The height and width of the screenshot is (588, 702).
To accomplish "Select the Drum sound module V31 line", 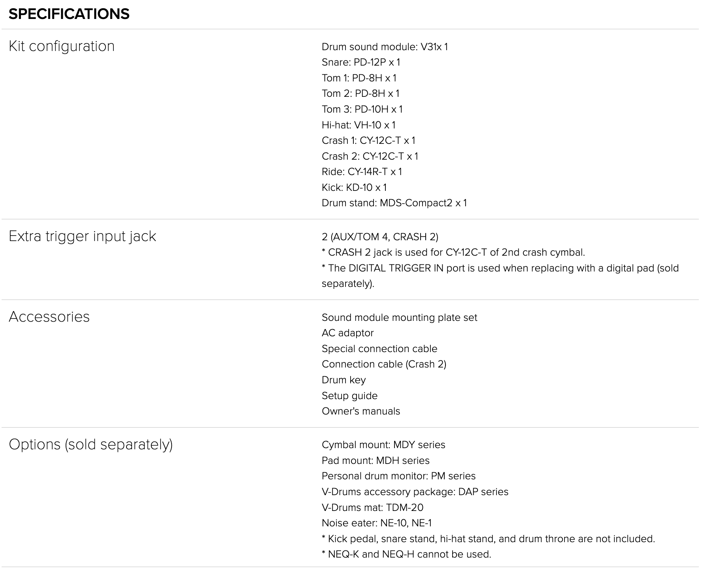I will 385,47.
